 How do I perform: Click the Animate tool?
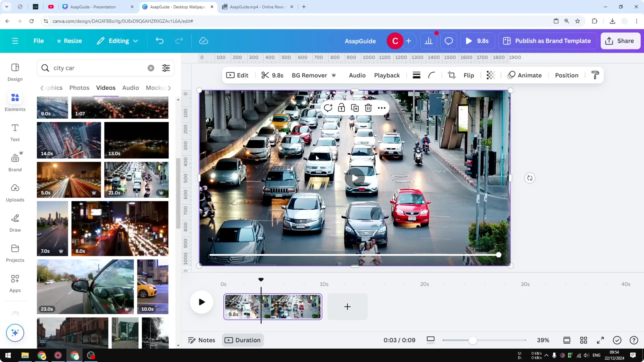tap(525, 75)
